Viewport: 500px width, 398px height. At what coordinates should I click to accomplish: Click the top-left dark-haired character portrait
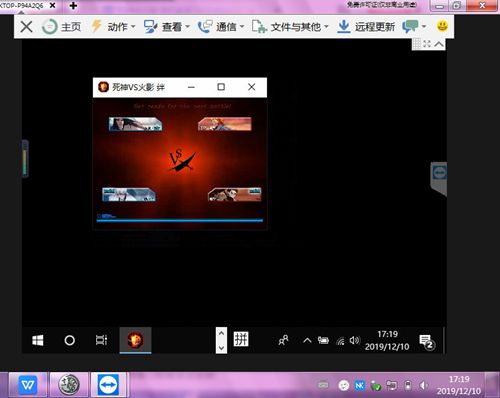pos(135,124)
